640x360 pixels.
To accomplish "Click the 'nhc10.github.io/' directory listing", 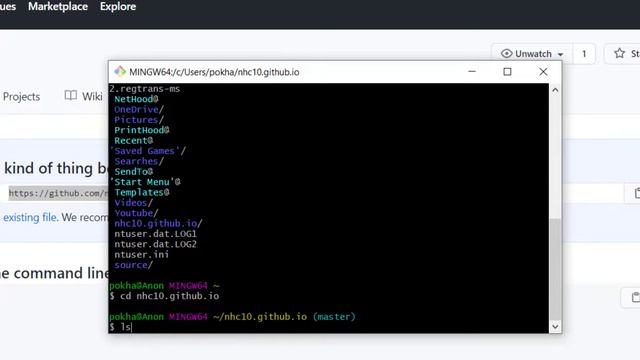I will pyautogui.click(x=158, y=224).
